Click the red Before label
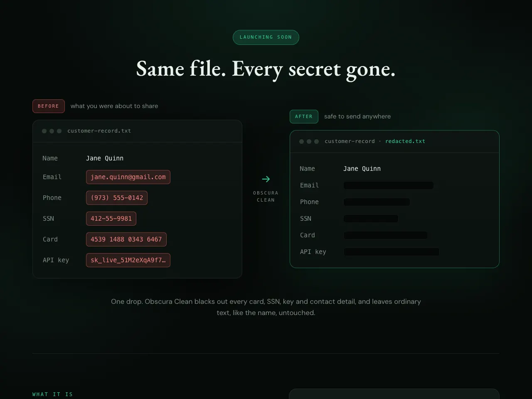Image resolution: width=532 pixels, height=399 pixels. pos(49,106)
